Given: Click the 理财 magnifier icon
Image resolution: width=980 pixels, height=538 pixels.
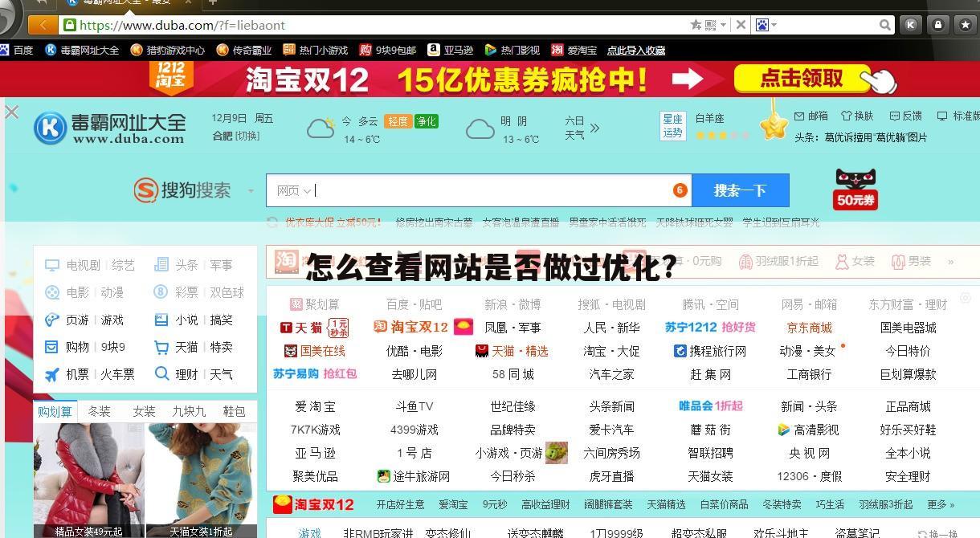Looking at the screenshot, I should pos(161,374).
